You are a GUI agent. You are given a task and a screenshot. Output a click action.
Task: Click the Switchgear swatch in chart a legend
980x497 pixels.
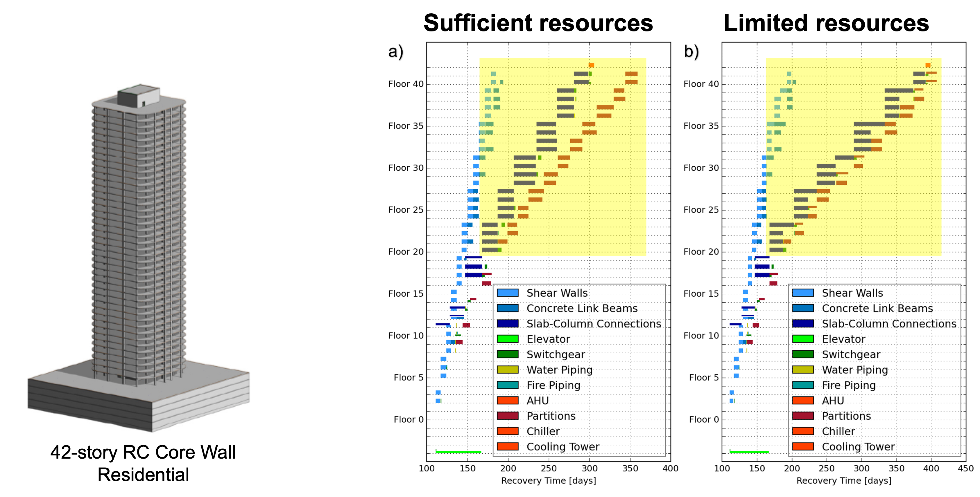[x=508, y=354]
